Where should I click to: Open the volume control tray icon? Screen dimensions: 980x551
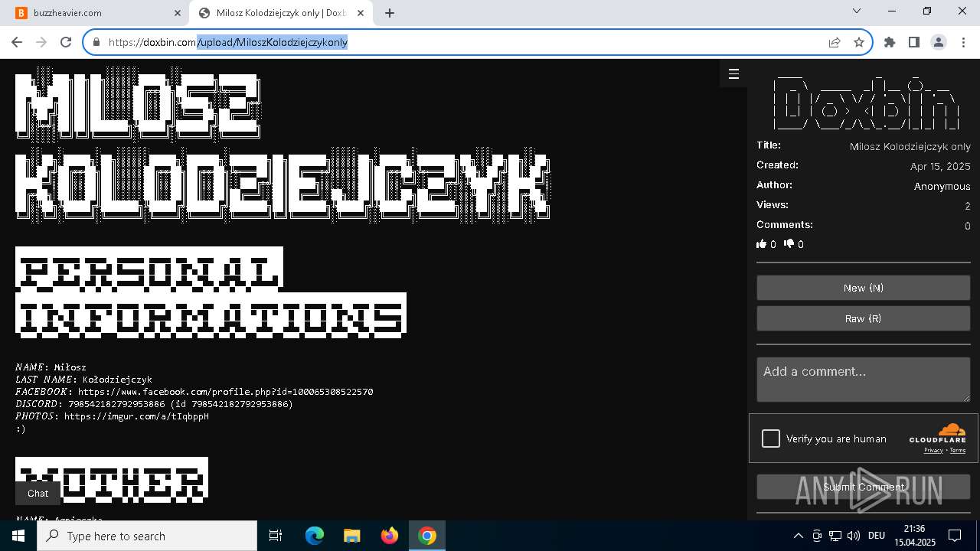click(854, 536)
